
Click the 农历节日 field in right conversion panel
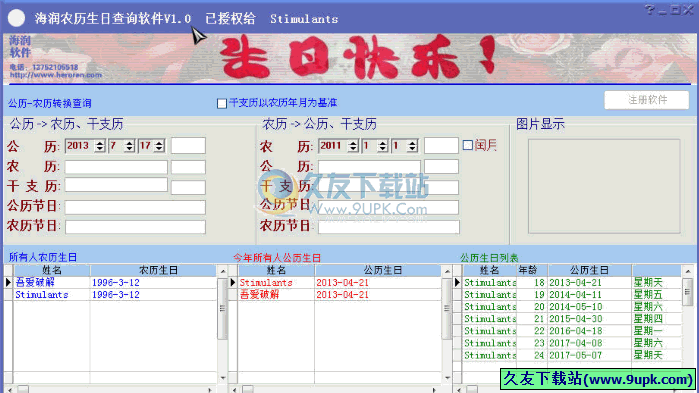click(389, 226)
